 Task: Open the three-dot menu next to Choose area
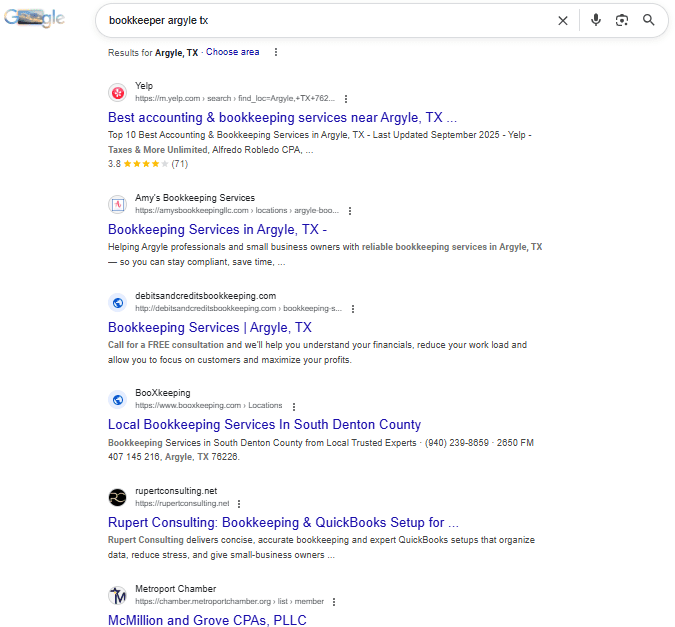(276, 52)
